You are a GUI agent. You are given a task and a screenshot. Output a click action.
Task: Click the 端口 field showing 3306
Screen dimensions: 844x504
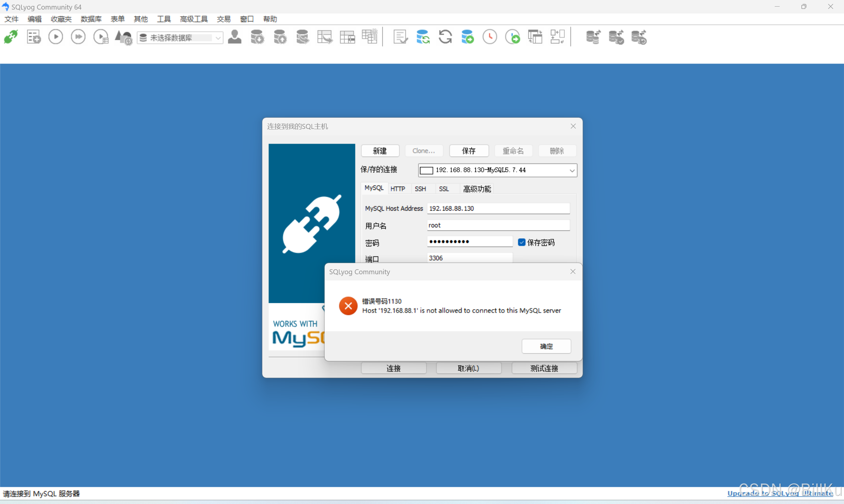click(470, 258)
